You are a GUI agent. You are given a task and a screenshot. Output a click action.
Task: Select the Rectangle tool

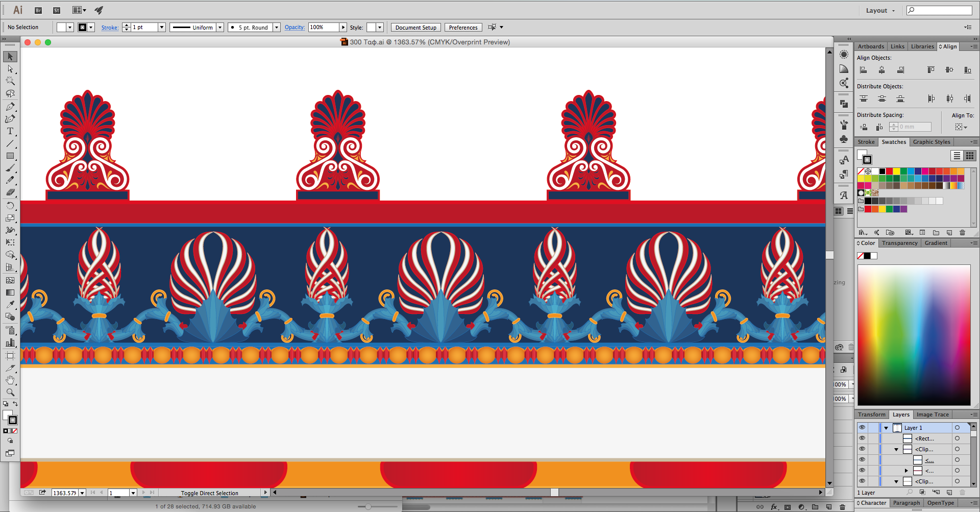[x=10, y=156]
